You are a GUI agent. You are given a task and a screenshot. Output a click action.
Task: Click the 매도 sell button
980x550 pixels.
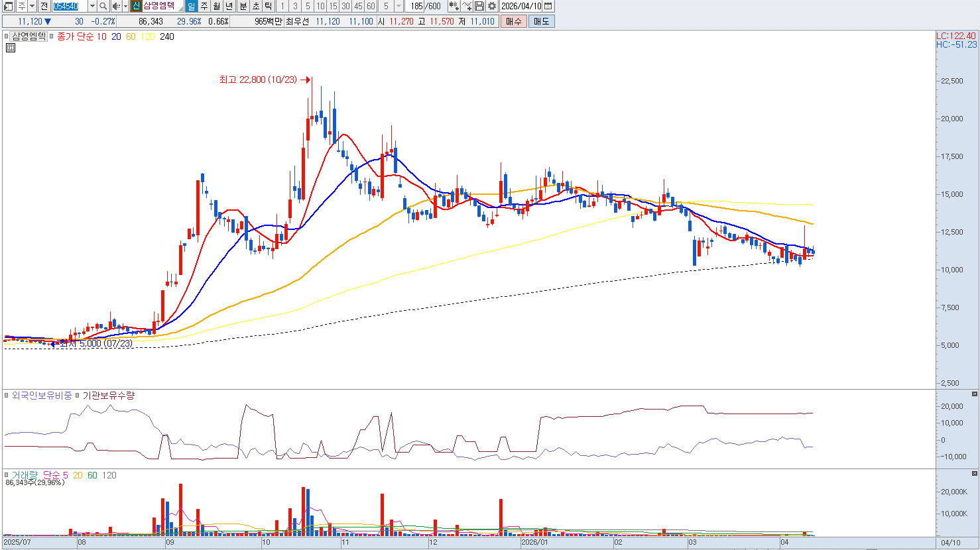541,21
